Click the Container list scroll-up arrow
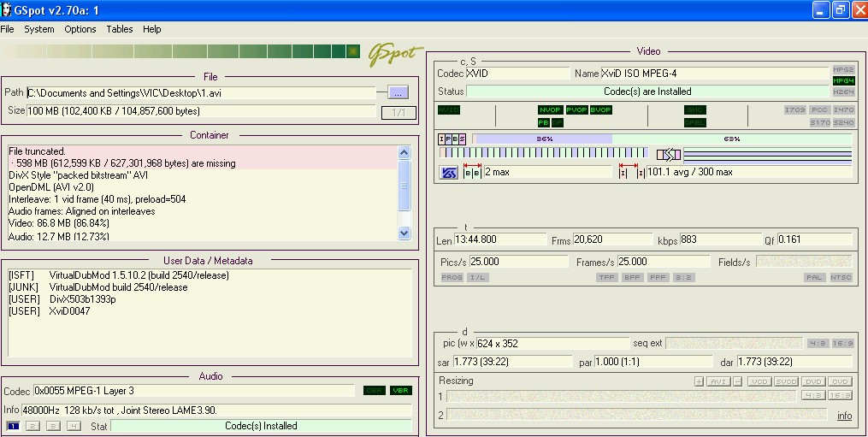868x437 pixels. point(404,152)
